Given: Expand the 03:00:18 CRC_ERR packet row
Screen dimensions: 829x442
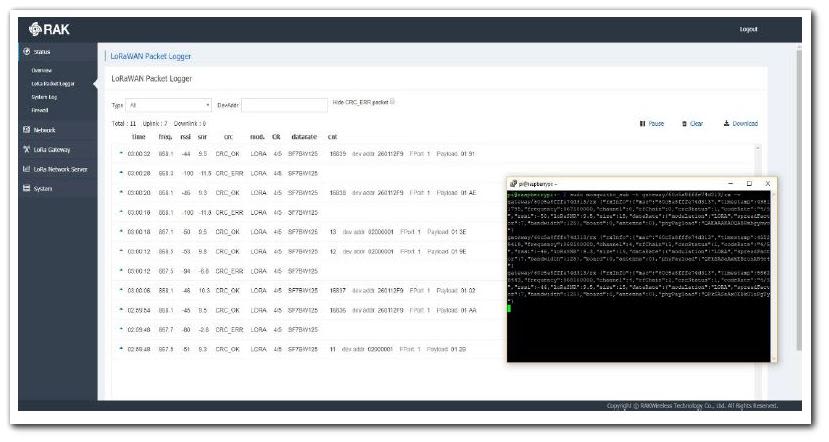Looking at the screenshot, I should click(121, 212).
